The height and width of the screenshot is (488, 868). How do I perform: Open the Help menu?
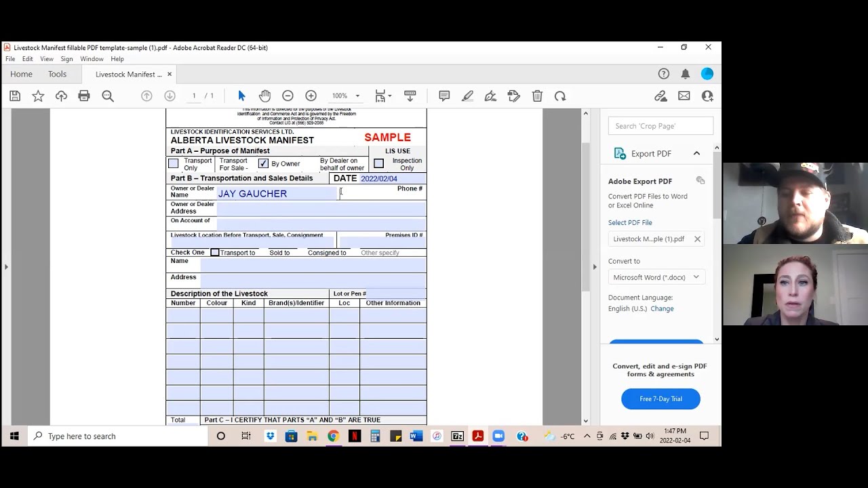click(x=117, y=59)
